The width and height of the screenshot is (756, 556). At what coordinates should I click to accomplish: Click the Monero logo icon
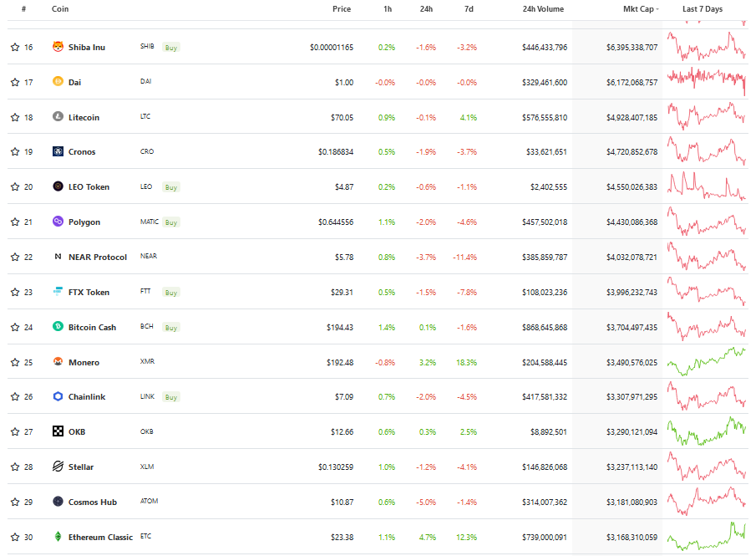(x=58, y=361)
